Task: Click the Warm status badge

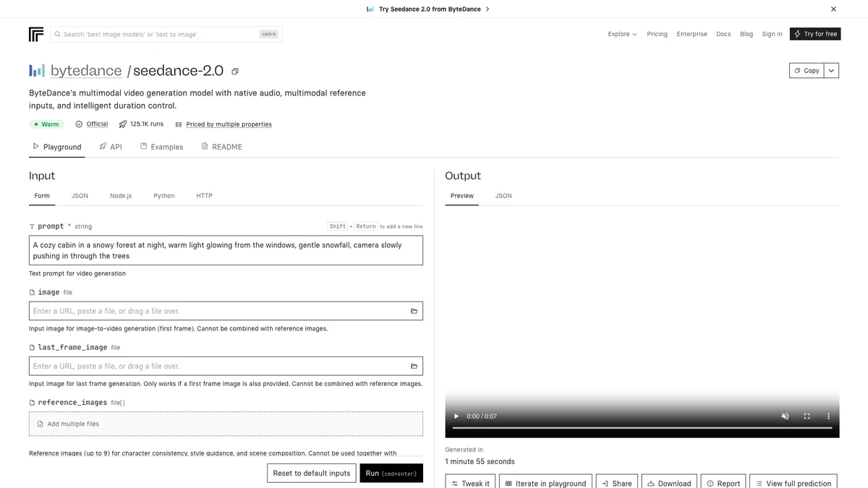Action: (x=46, y=124)
